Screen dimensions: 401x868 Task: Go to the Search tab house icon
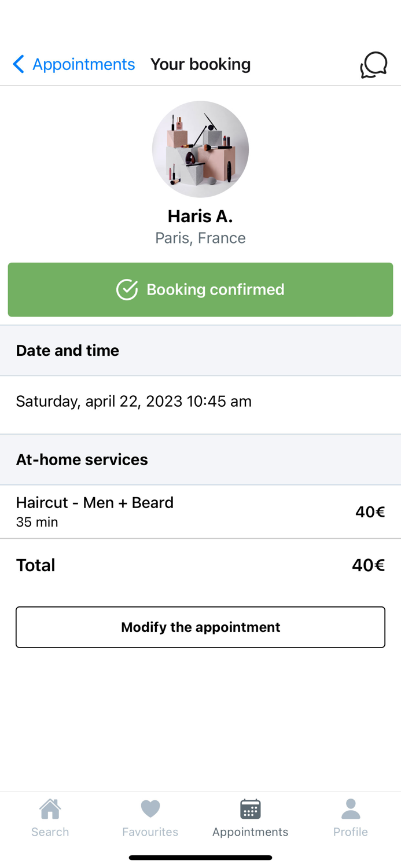(50, 809)
